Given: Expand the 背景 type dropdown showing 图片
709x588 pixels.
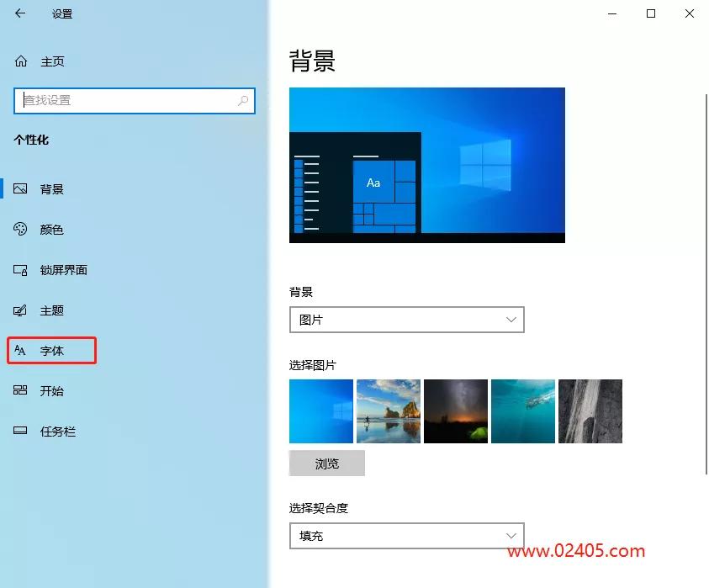Looking at the screenshot, I should click(406, 320).
